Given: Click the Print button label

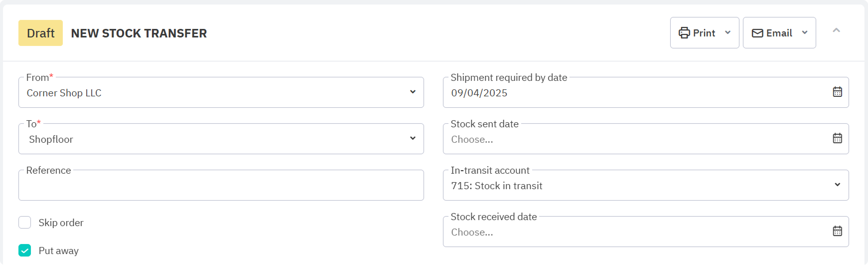Looking at the screenshot, I should pos(704,33).
